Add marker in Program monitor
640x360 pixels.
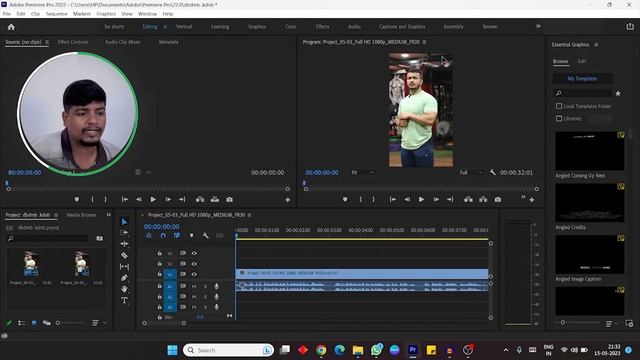(x=345, y=200)
